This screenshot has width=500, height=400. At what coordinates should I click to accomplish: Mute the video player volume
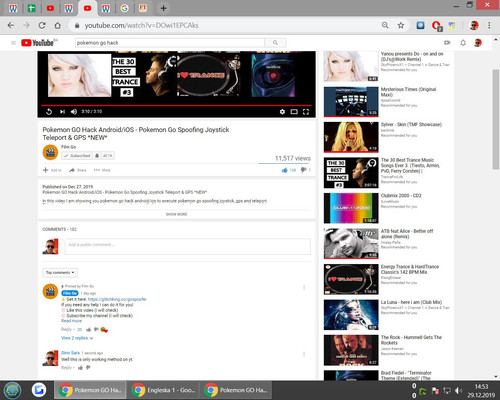[x=74, y=112]
